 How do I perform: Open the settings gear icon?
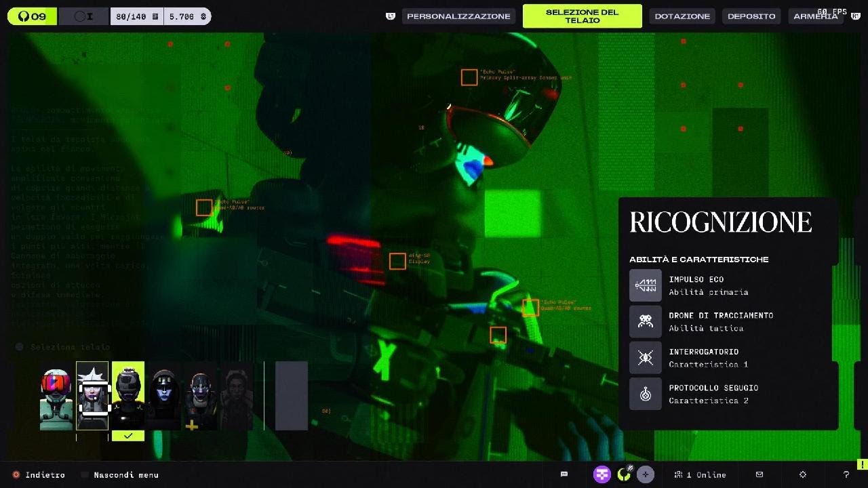click(x=803, y=474)
